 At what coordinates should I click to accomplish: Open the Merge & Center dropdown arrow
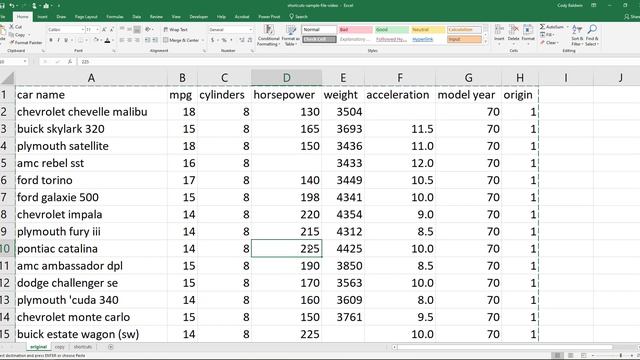[x=202, y=40]
